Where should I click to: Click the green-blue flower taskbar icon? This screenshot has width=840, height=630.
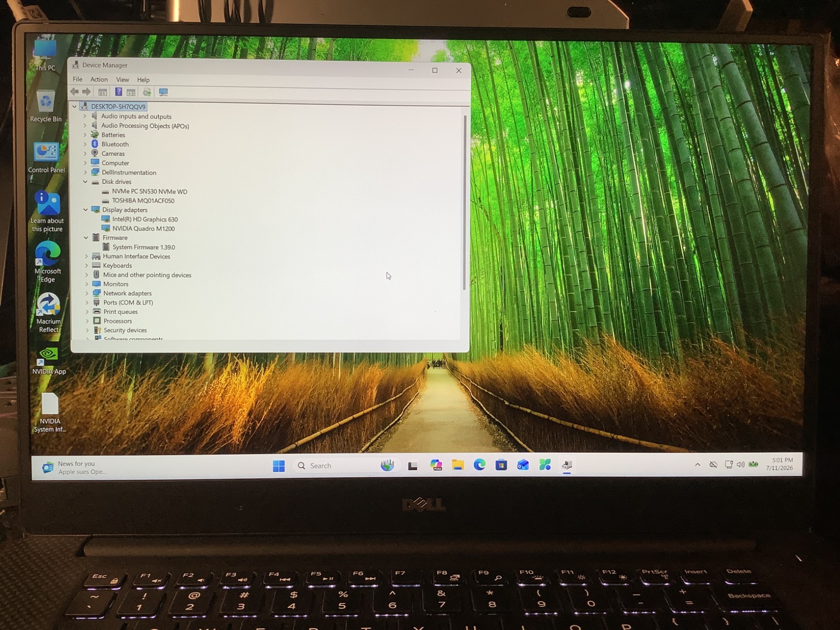pyautogui.click(x=545, y=465)
